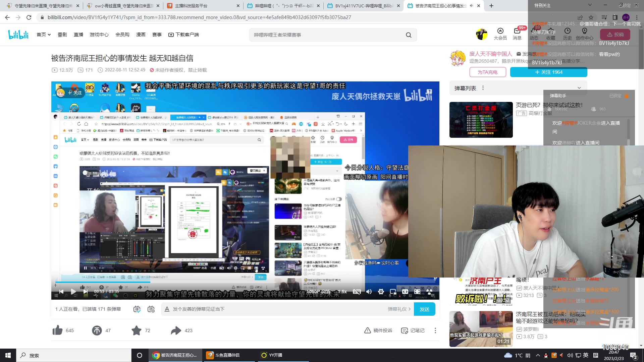Expand 弹幕礼仪 etiquette link
The image size is (644, 362).
[399, 309]
